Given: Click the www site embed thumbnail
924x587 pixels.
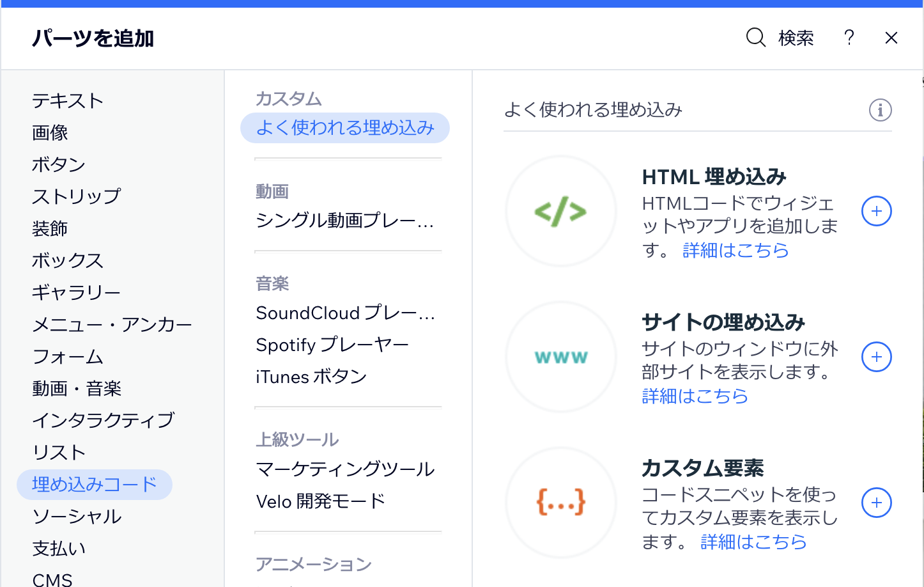Looking at the screenshot, I should [560, 357].
